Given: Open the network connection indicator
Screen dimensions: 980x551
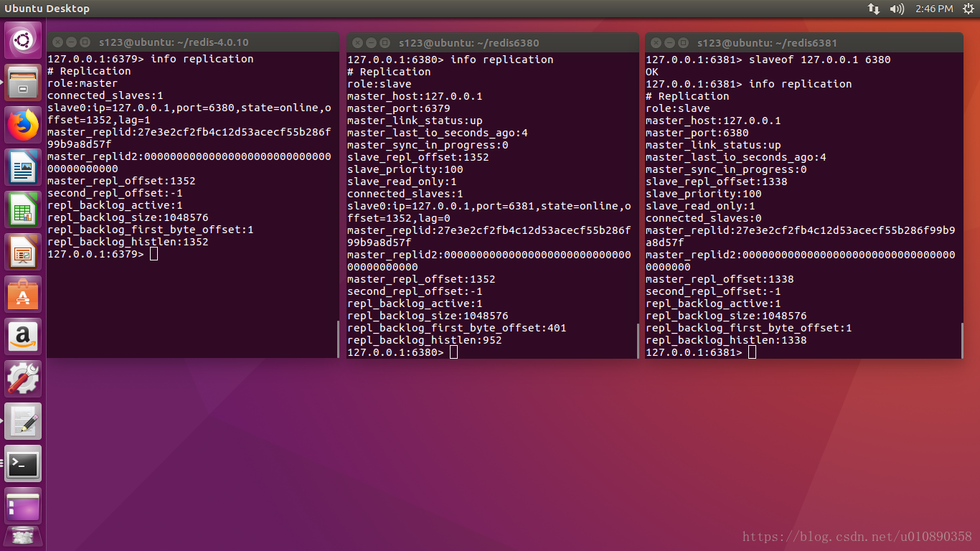Looking at the screenshot, I should (874, 9).
